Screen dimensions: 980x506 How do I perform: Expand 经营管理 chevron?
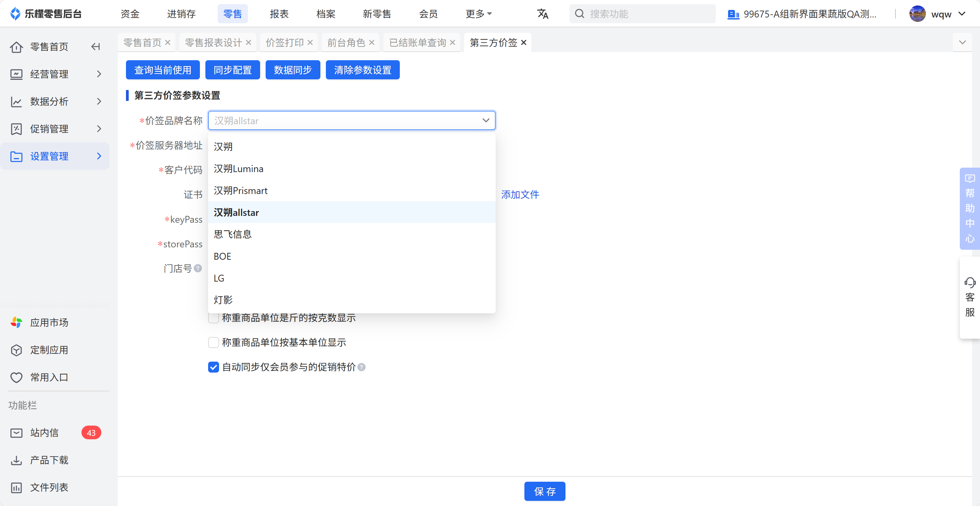click(99, 74)
